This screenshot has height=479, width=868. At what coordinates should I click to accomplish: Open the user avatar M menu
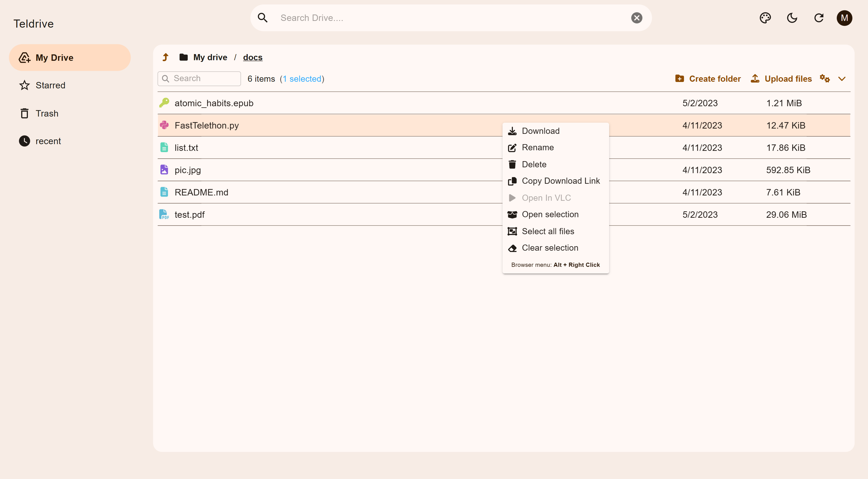pos(844,18)
